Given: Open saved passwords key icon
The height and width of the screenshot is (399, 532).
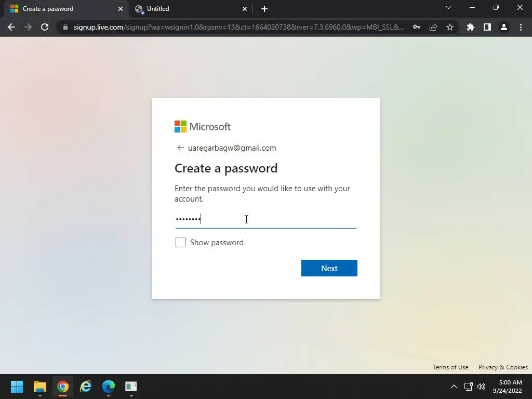Looking at the screenshot, I should (417, 27).
